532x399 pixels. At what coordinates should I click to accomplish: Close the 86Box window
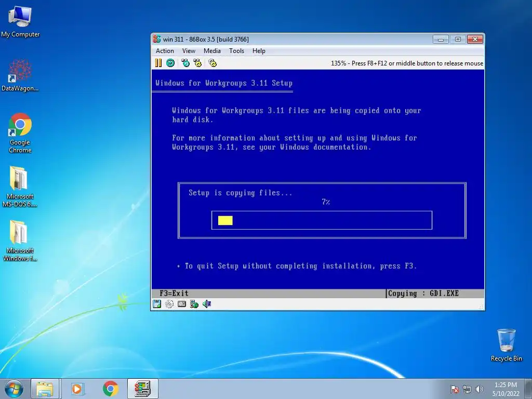(475, 39)
